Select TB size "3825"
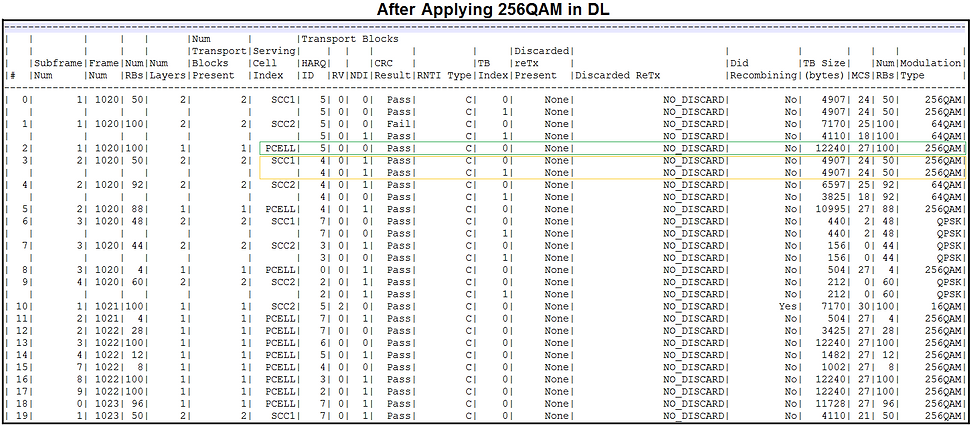This screenshot has height=426, width=971. tap(834, 197)
